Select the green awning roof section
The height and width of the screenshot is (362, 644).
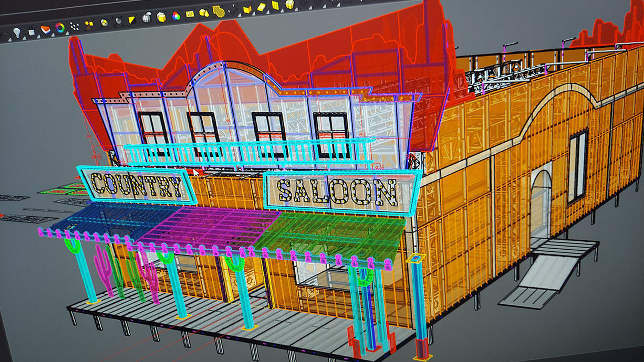point(331,231)
